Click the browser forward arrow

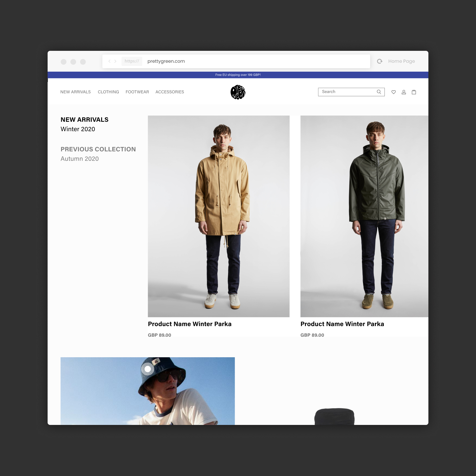click(x=115, y=61)
